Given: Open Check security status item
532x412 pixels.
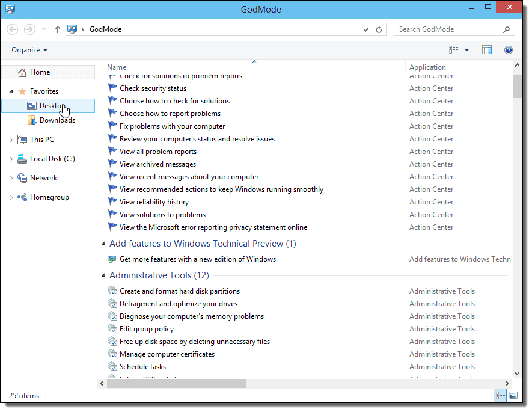Looking at the screenshot, I should click(x=153, y=88).
